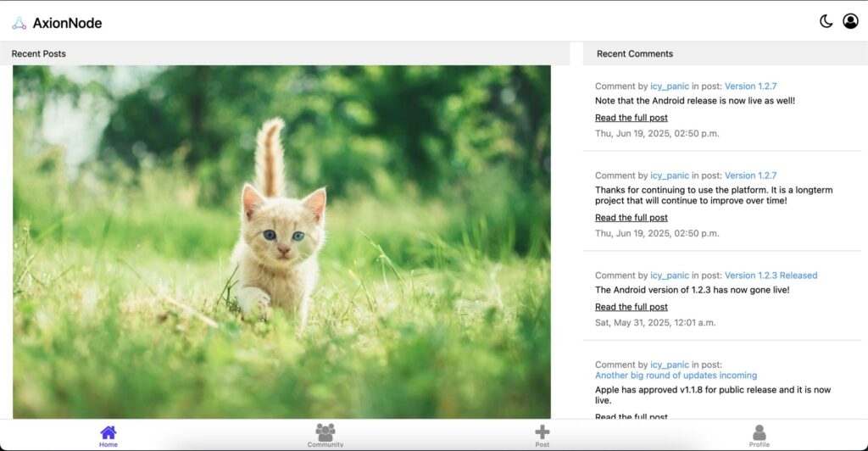The width and height of the screenshot is (868, 451).
Task: Toggle dark mode with the moon icon
Action: (x=826, y=21)
